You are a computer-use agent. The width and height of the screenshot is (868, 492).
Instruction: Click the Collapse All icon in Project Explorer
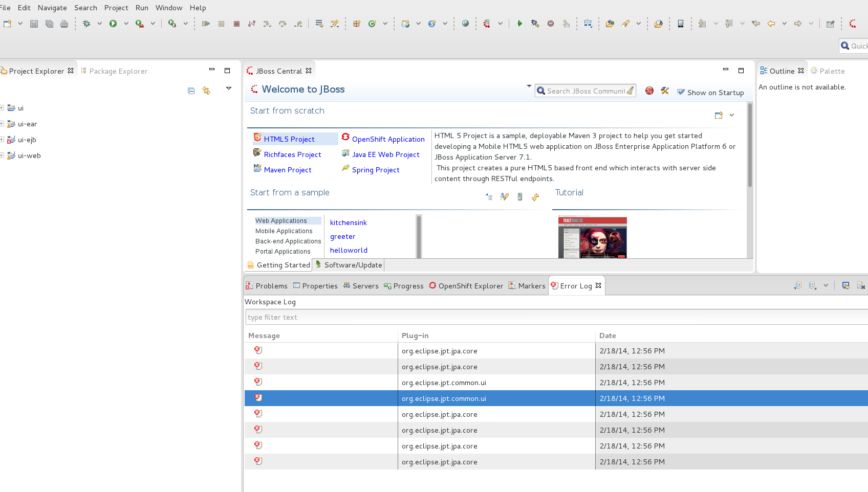click(191, 91)
